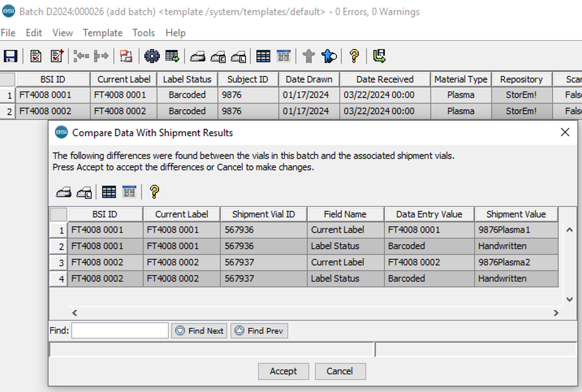Image resolution: width=582 pixels, height=392 pixels.
Task: Open the Template menu
Action: coord(103,33)
